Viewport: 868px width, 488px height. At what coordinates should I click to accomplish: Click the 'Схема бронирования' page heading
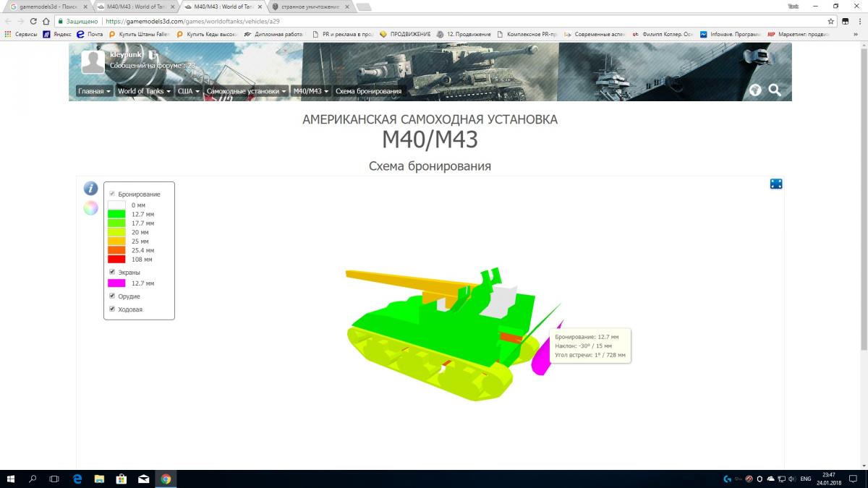(430, 166)
